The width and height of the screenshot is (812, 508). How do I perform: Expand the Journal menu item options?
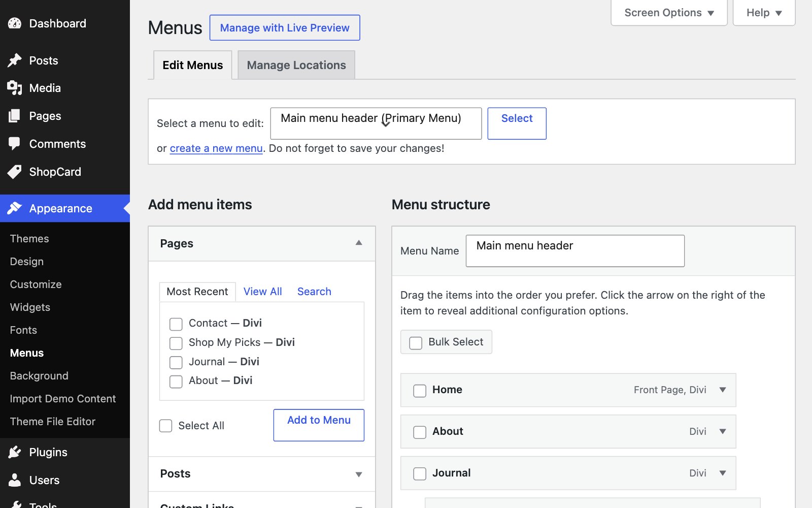coord(723,473)
